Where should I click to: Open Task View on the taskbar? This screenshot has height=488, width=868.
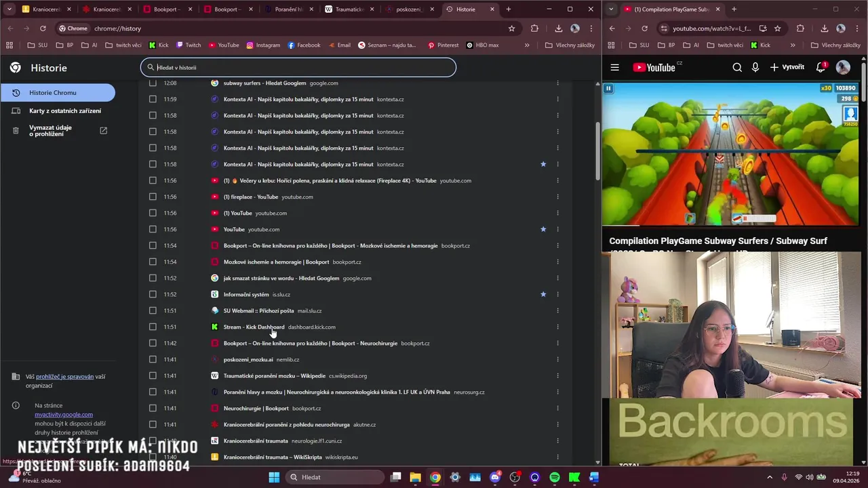[x=396, y=477]
